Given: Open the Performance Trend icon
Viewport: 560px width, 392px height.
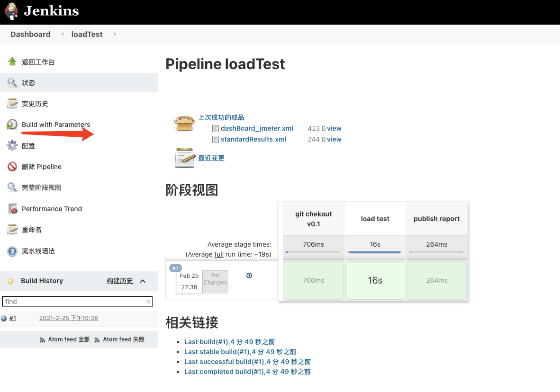Looking at the screenshot, I should [x=12, y=209].
